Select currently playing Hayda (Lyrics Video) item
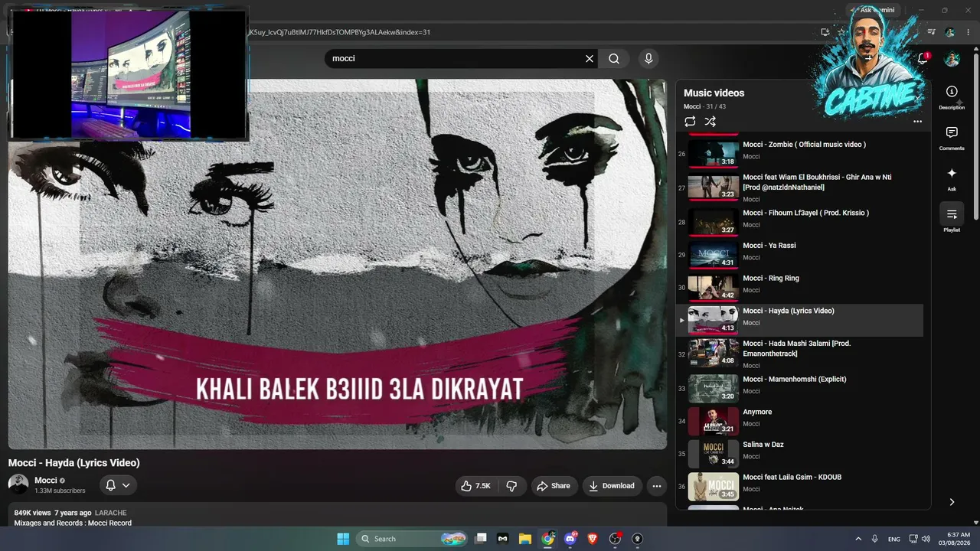 pos(799,320)
